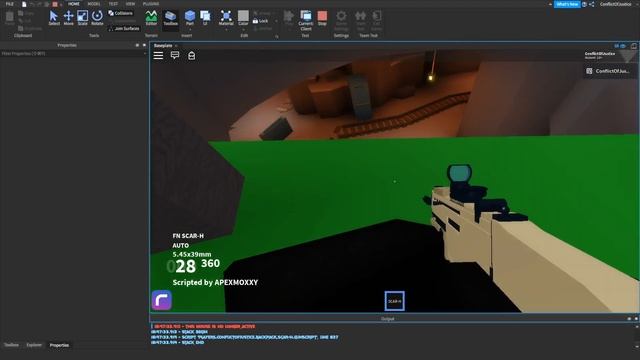640x360 pixels.
Task: Switch to the Explorer bottom tab
Action: [34, 345]
